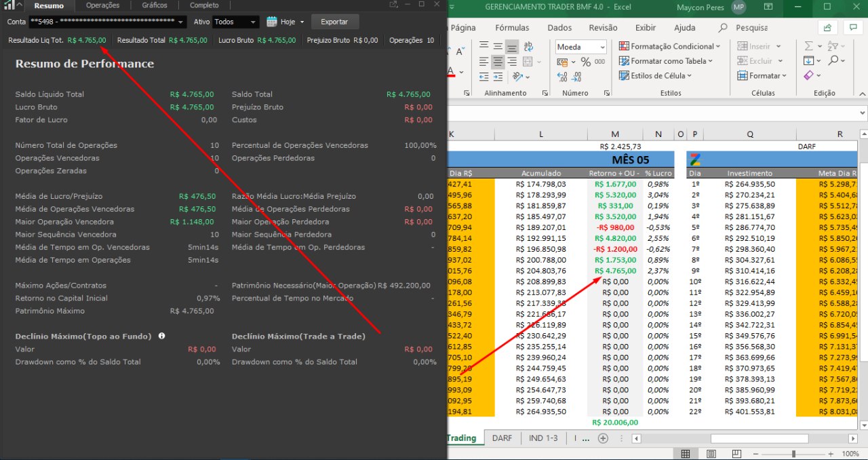Click the Inserir cells button
This screenshot has width=868, height=460.
[x=759, y=46]
